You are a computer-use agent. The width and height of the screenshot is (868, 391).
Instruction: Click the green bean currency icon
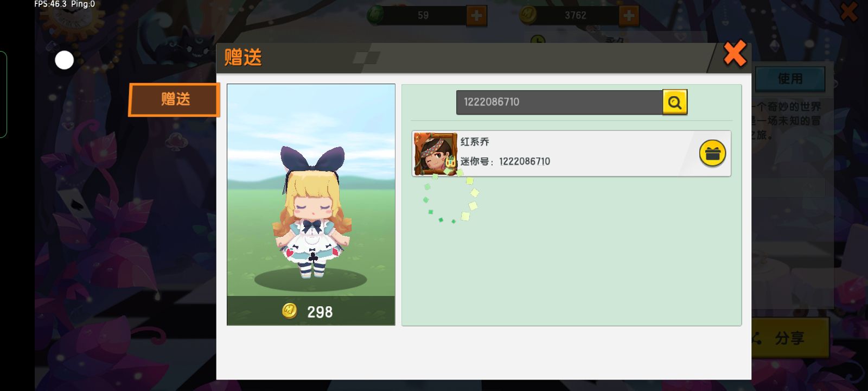pyautogui.click(x=375, y=15)
